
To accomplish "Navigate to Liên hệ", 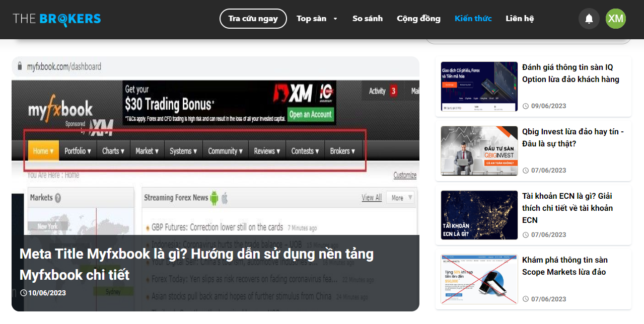I will [x=520, y=19].
